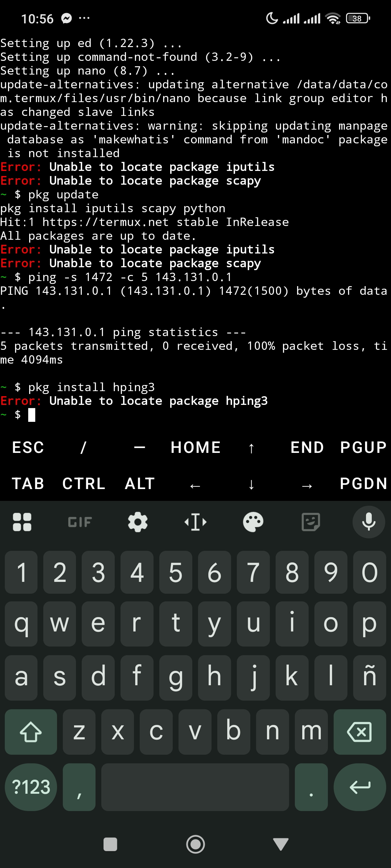Activate the text cursor control icon
Image resolution: width=391 pixels, height=868 pixels.
(195, 522)
